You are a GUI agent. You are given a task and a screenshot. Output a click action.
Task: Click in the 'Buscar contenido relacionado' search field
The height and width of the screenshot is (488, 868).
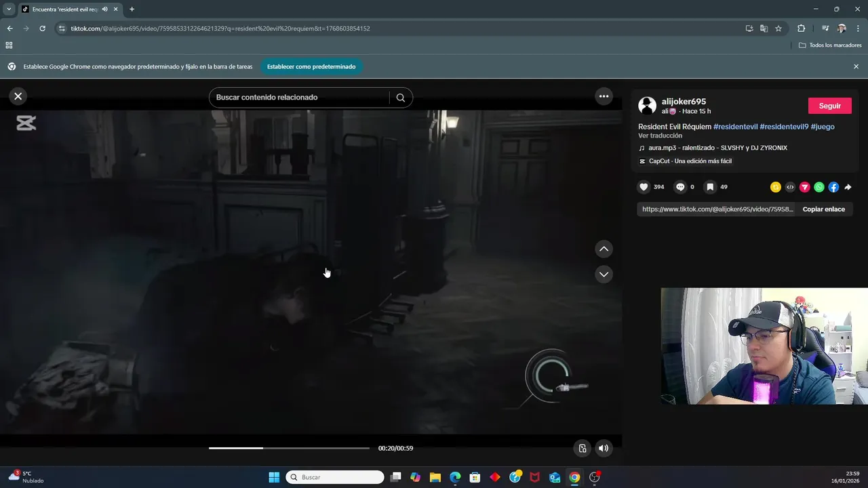point(299,98)
